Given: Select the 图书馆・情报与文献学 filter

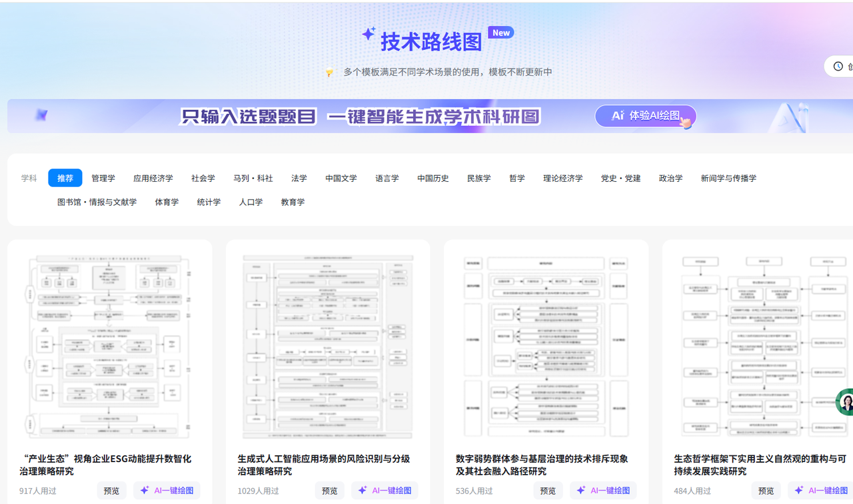Looking at the screenshot, I should [97, 202].
